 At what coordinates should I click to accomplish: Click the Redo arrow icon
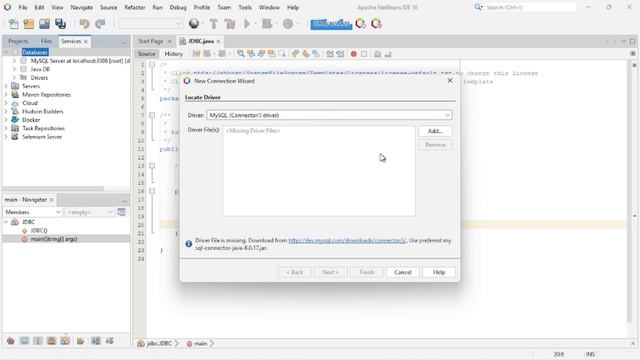(100, 24)
